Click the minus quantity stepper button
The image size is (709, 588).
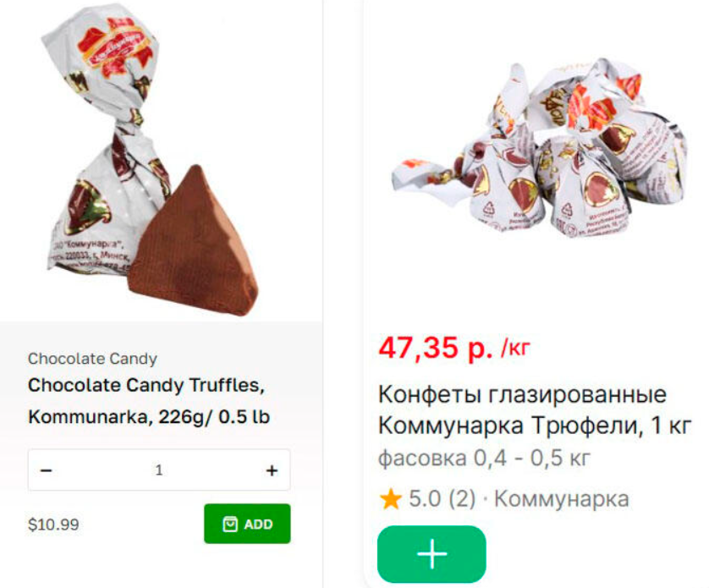coord(47,470)
